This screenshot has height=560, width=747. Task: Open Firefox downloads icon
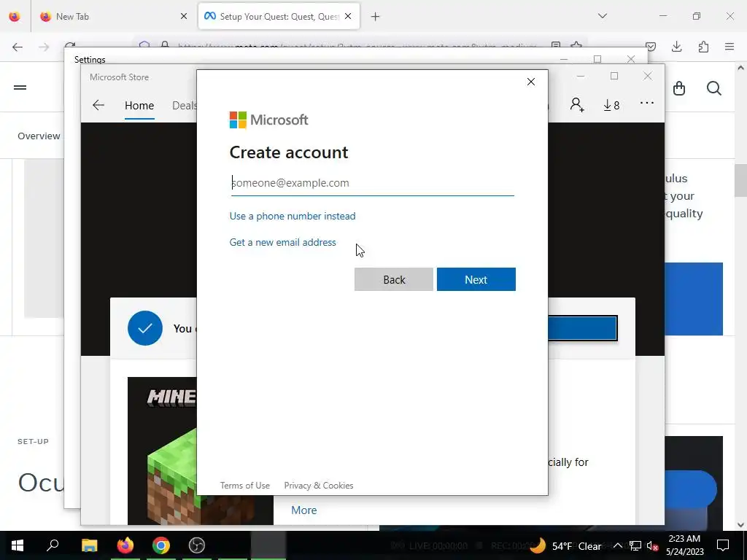tap(676, 47)
